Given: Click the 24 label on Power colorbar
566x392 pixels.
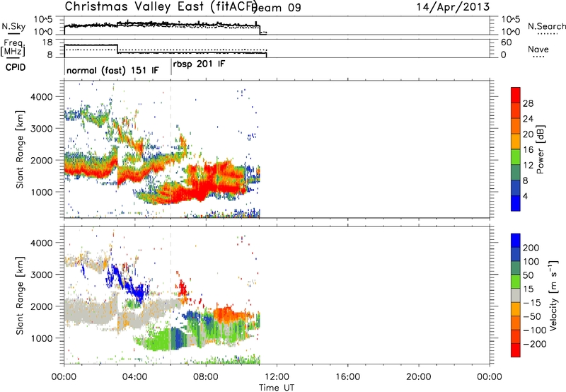Looking at the screenshot, I should click(528, 119).
